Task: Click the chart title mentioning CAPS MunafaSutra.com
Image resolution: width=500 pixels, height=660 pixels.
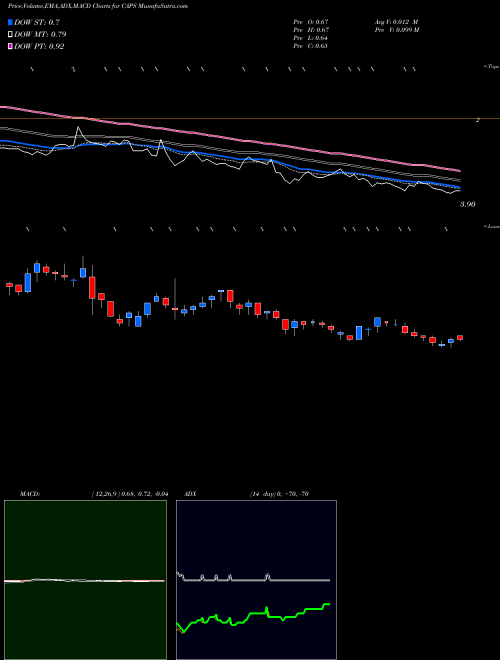Action: pos(98,6)
